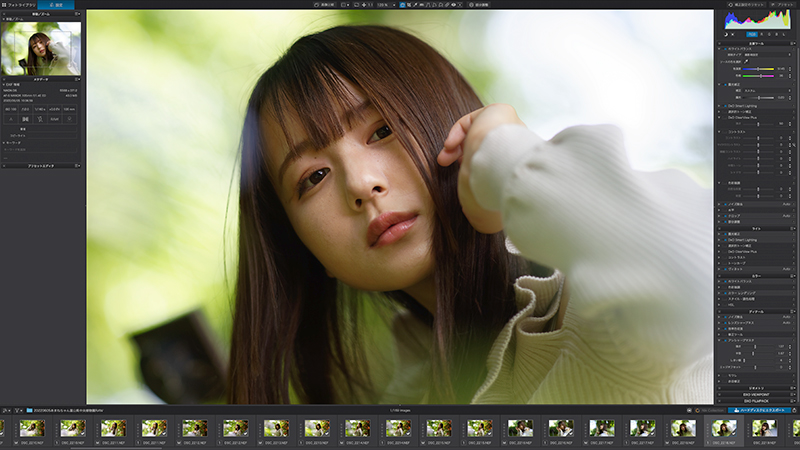Select L histogram channel
This screenshot has height=450, width=800.
(x=784, y=35)
